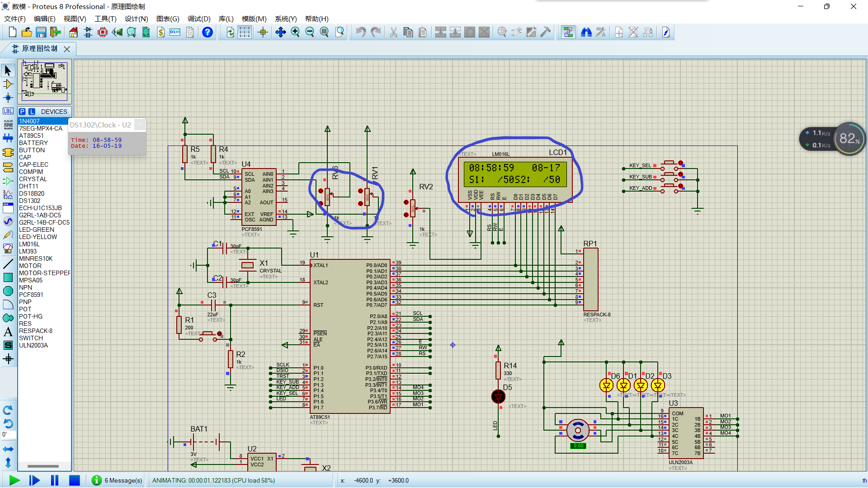Stop the simulation
Viewport: 868px width, 488px height.
coord(75,480)
